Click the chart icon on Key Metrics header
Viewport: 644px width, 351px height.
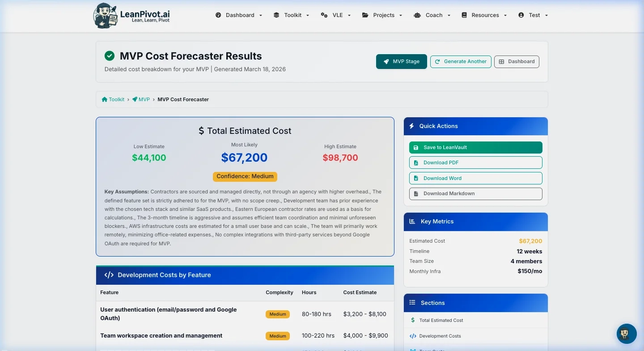click(412, 221)
